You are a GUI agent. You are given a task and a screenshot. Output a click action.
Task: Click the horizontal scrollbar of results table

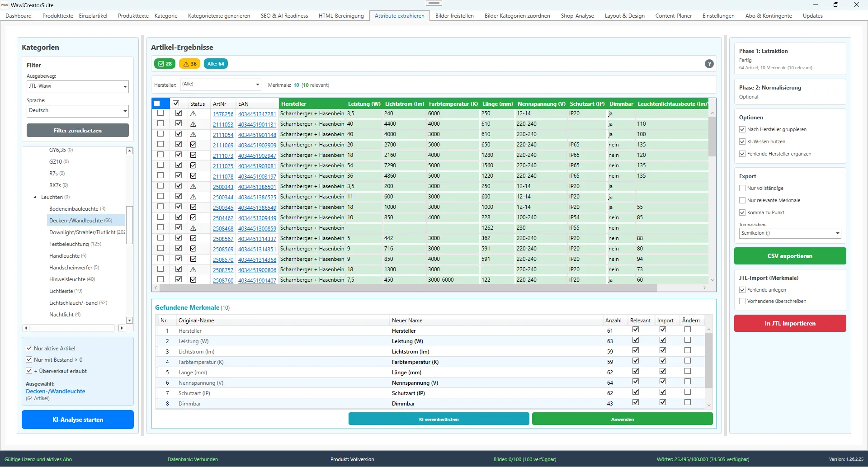(x=407, y=288)
